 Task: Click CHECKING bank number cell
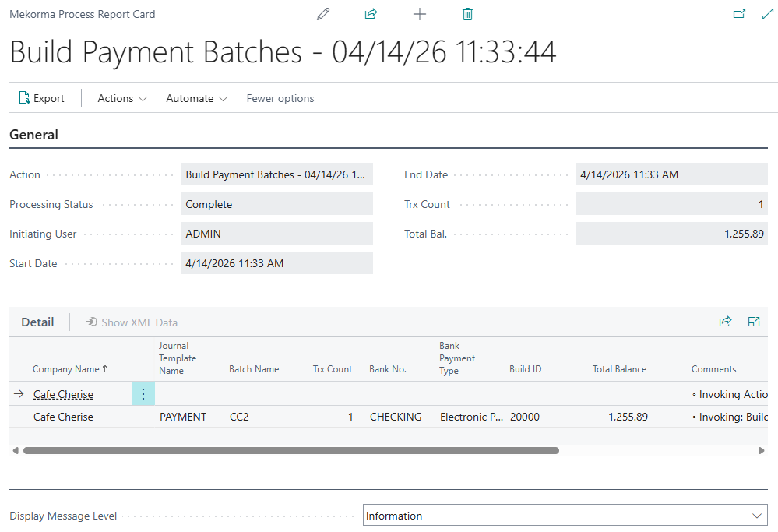coord(396,417)
